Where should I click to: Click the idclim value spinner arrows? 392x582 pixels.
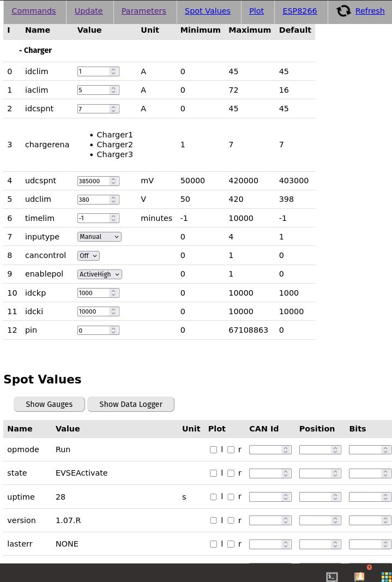[x=113, y=71]
